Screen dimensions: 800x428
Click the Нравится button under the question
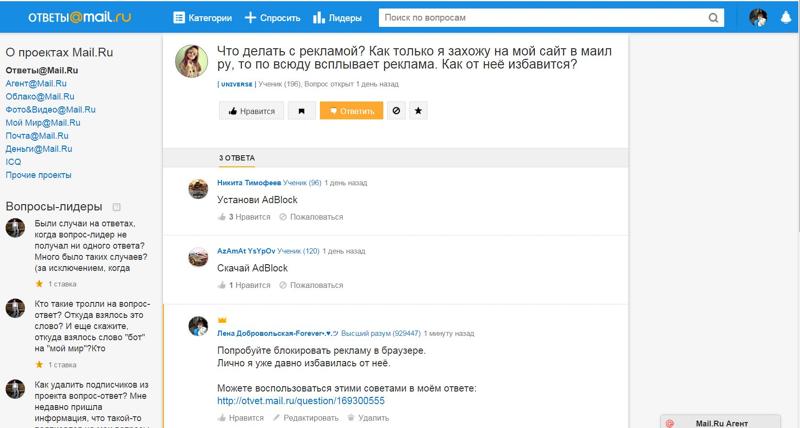[252, 111]
